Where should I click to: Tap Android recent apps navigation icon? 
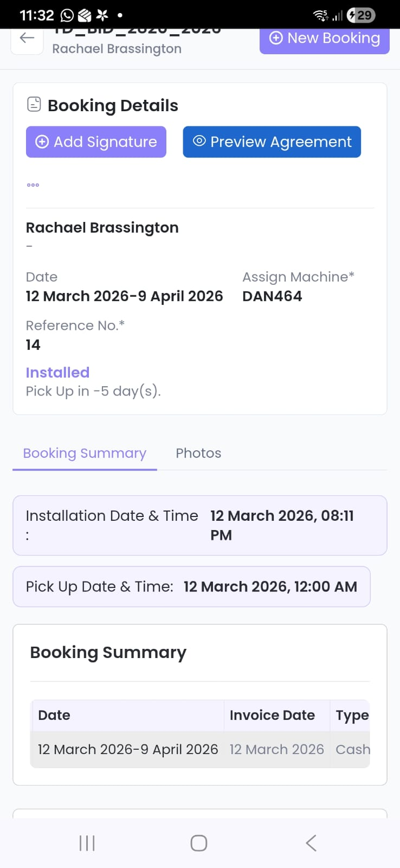(x=87, y=843)
